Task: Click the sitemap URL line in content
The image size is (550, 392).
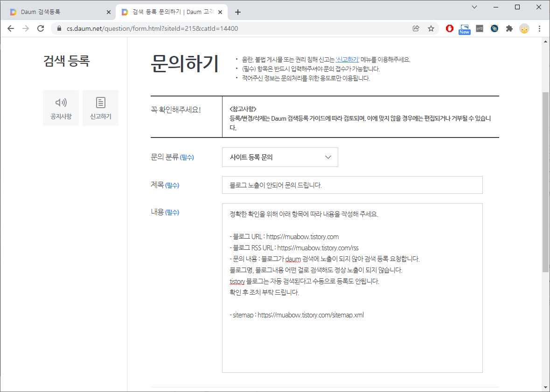Action: coord(297,315)
